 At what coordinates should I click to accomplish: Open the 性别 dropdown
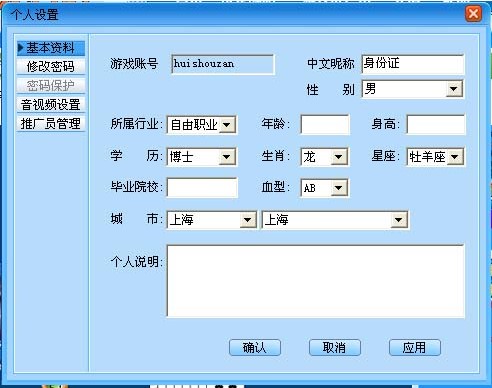pyautogui.click(x=413, y=89)
